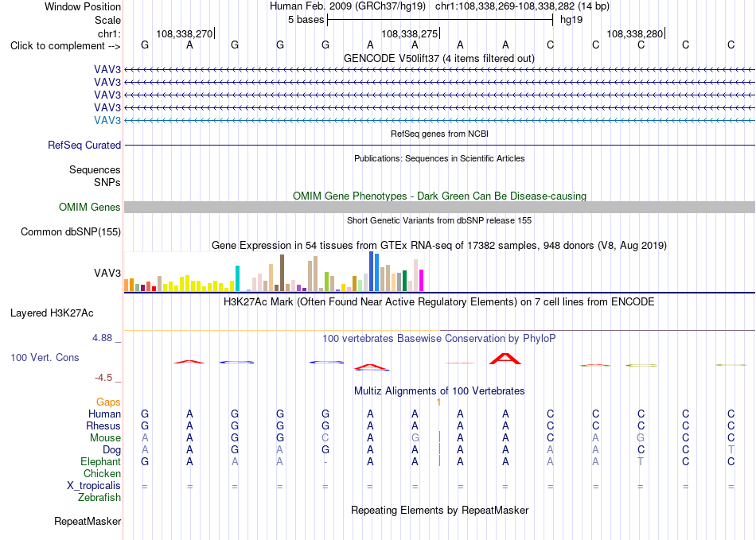The width and height of the screenshot is (756, 540).
Task: Click 'Publications: Sequences in Scientific Articles' title
Action: coord(439,158)
